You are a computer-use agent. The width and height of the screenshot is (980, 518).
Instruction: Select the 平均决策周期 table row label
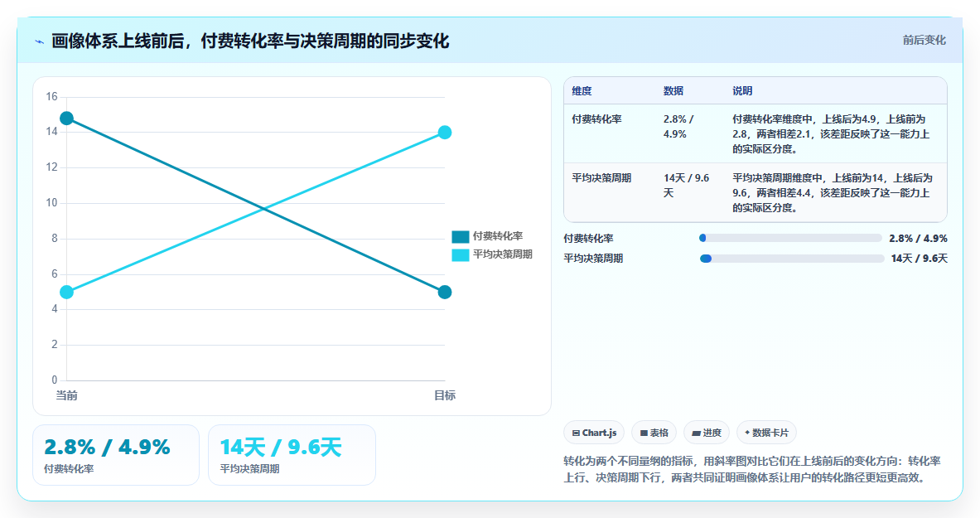point(601,177)
